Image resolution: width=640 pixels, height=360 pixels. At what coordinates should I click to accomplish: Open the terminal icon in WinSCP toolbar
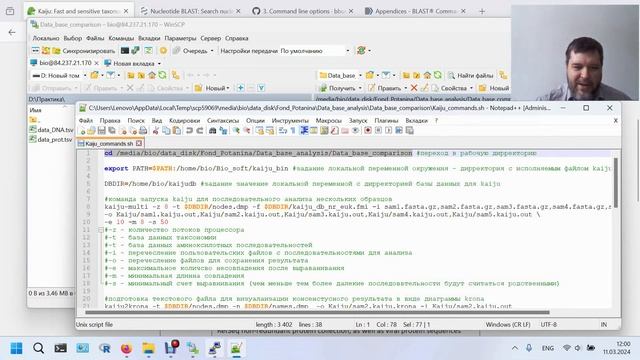124,51
